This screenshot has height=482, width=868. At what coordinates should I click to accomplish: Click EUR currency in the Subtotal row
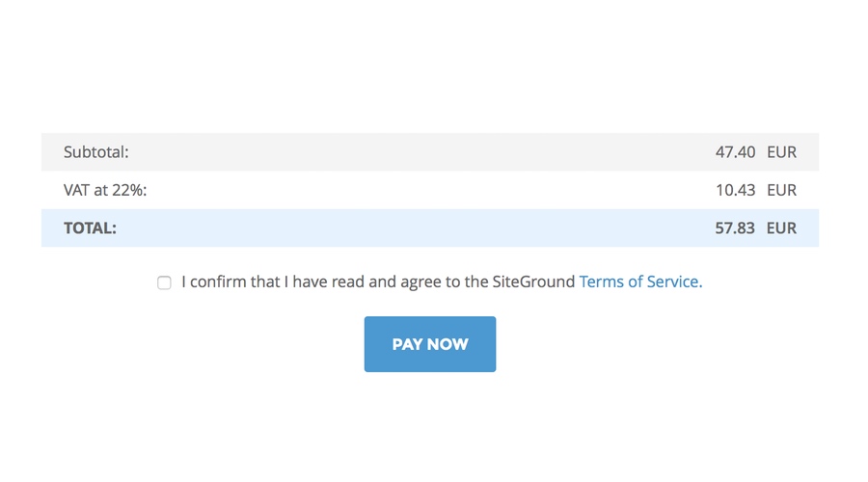[781, 152]
